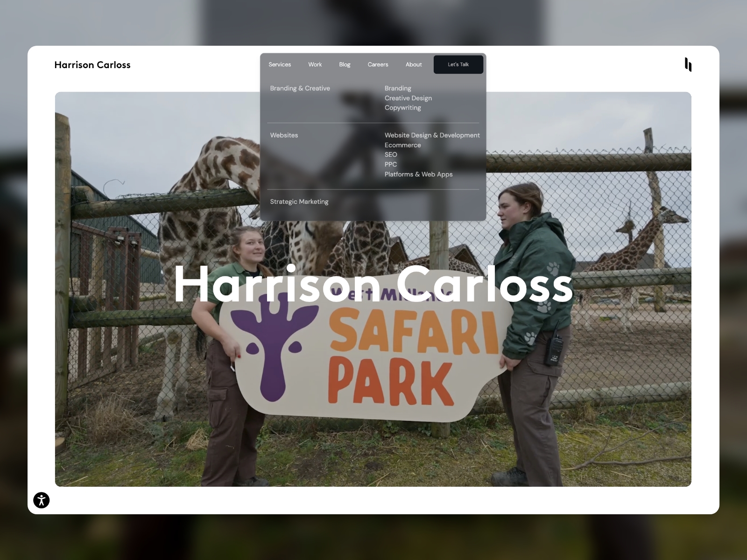Open the About page

414,64
